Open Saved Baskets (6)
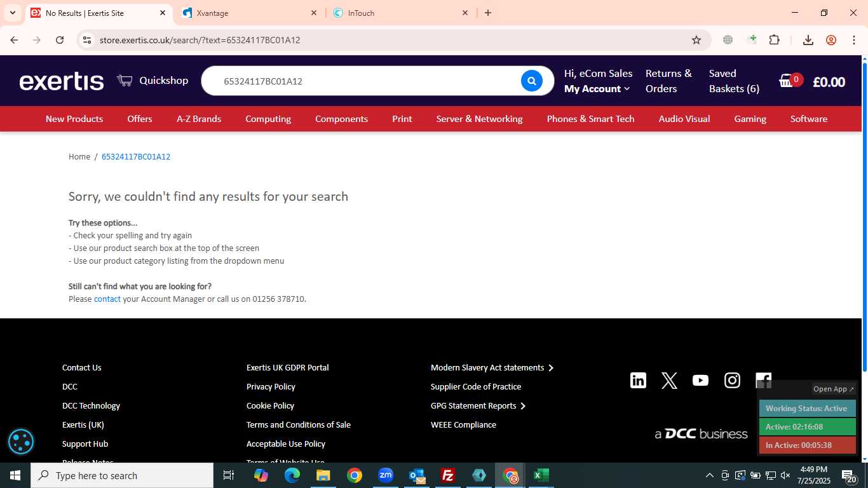The image size is (868, 488). (x=735, y=81)
